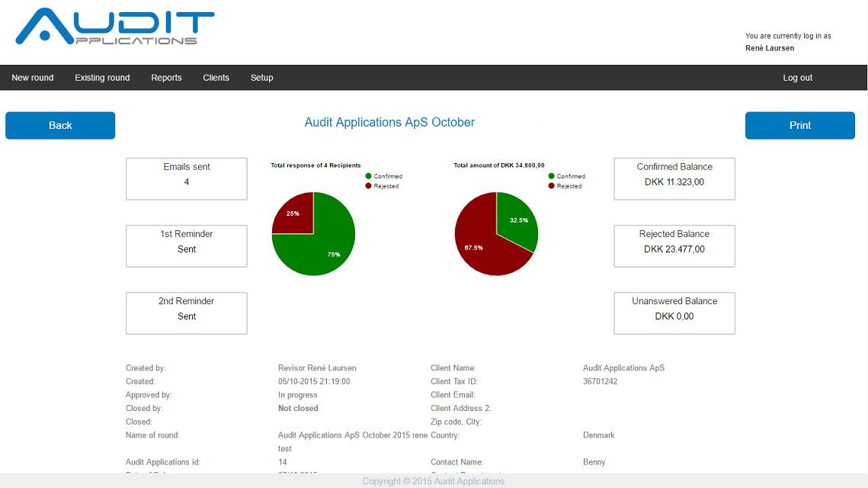868x488 pixels.
Task: Open the New round menu
Action: point(32,77)
